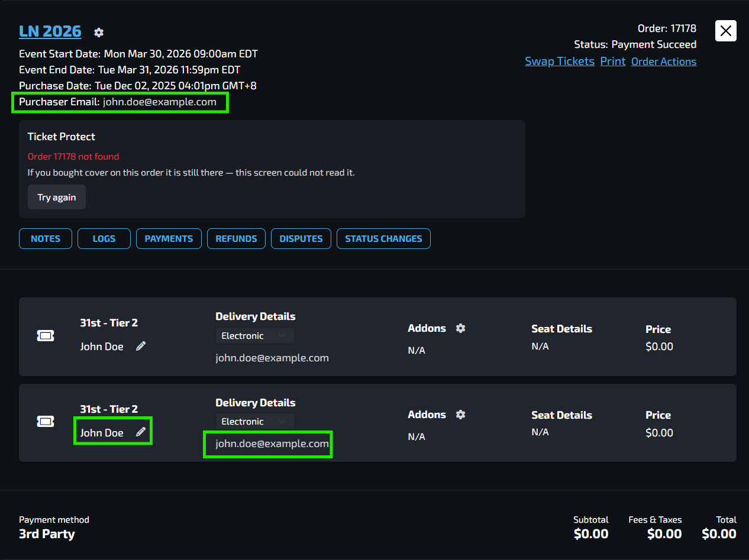Open the second ticket's Addons settings gear
The height and width of the screenshot is (560, 749).
pyautogui.click(x=460, y=415)
